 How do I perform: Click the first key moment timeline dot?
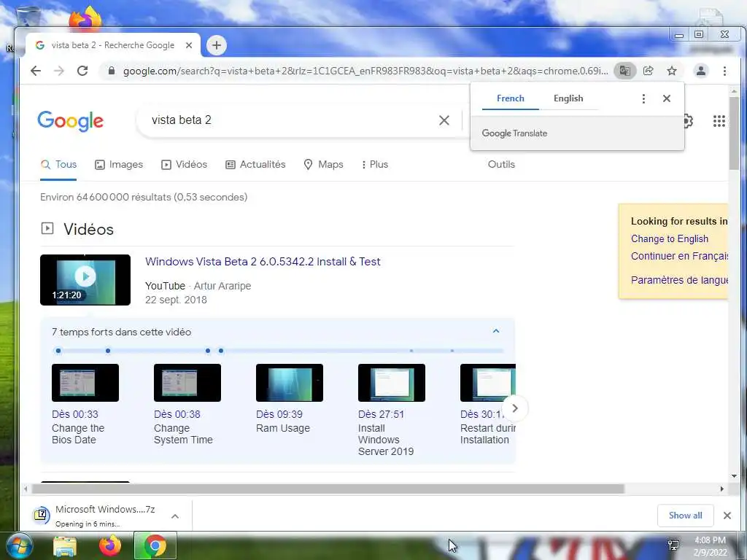[58, 351]
